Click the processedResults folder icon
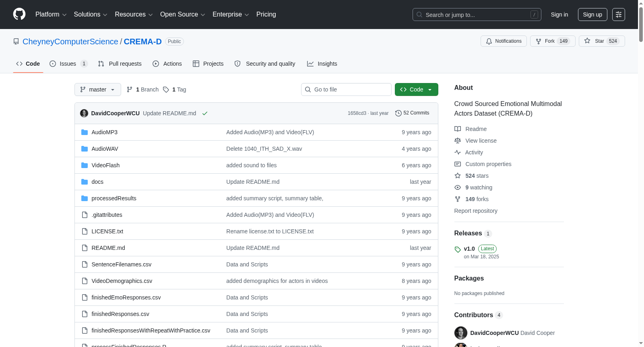 [85, 198]
